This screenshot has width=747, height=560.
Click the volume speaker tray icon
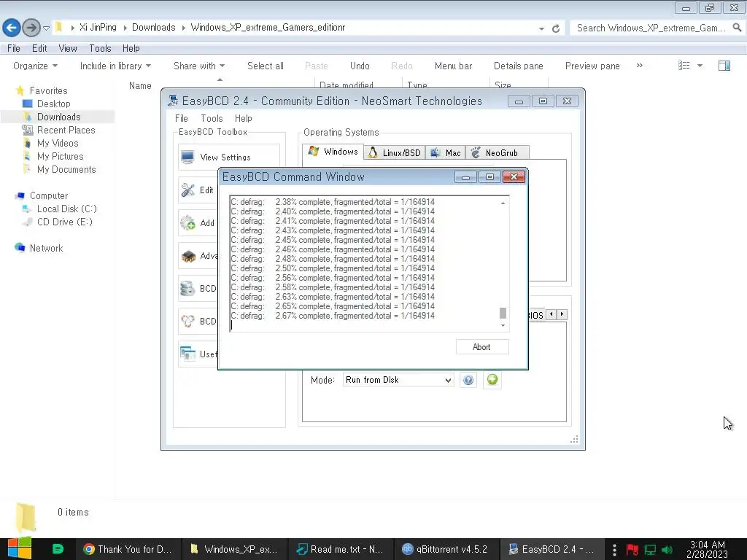667,550
